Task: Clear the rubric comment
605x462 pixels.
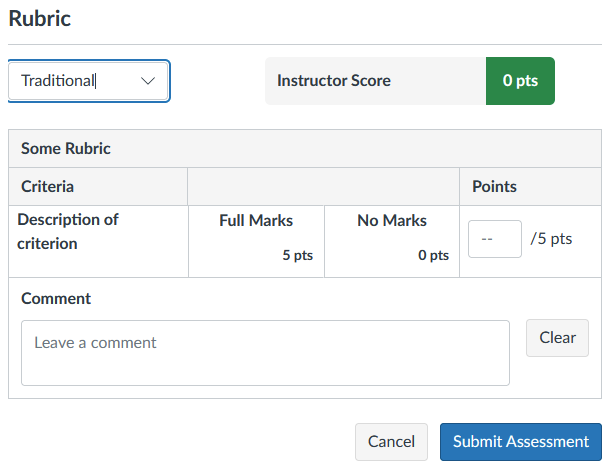Action: coord(557,338)
